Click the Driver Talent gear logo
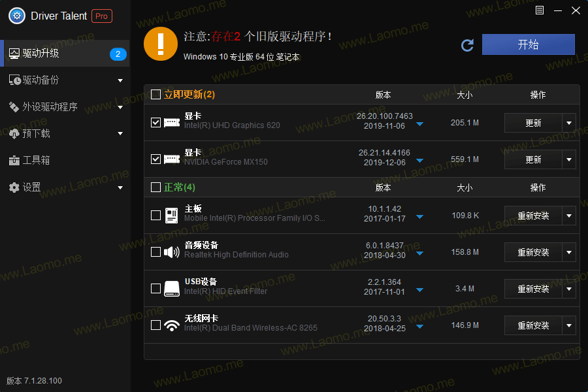The height and width of the screenshot is (392, 588). (17, 16)
